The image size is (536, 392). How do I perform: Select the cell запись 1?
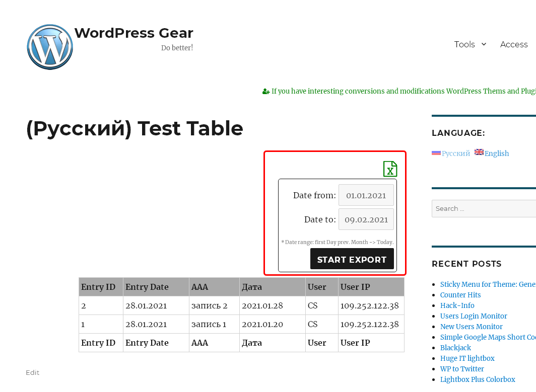(214, 324)
